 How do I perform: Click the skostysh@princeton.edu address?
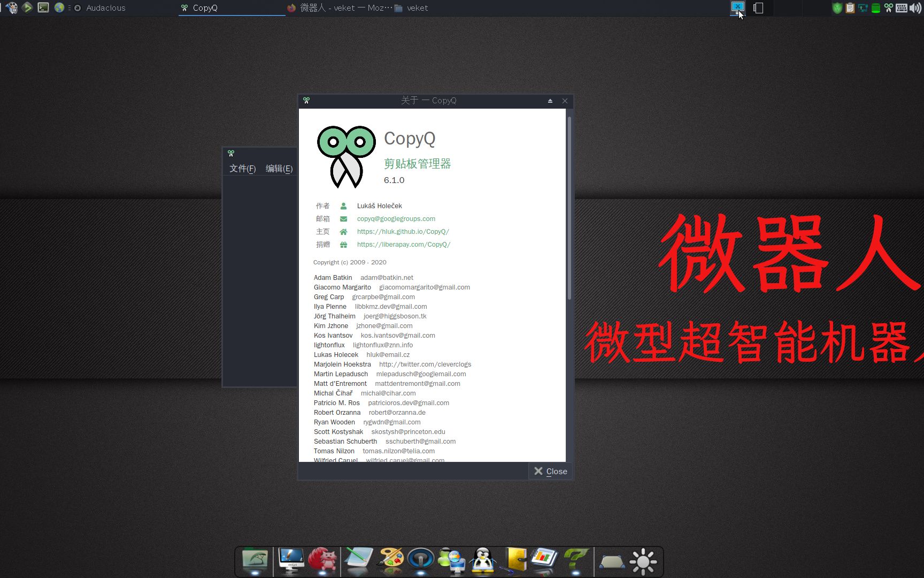(x=409, y=431)
